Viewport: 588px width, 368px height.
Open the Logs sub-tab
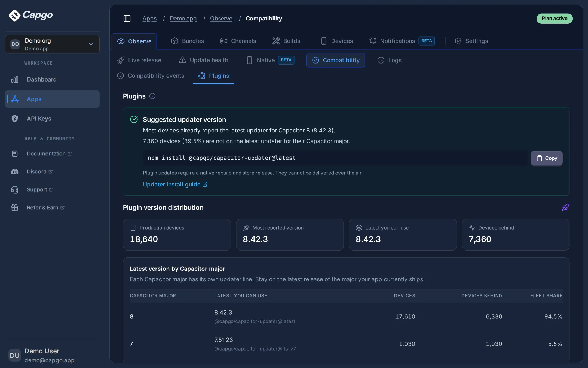tap(389, 60)
